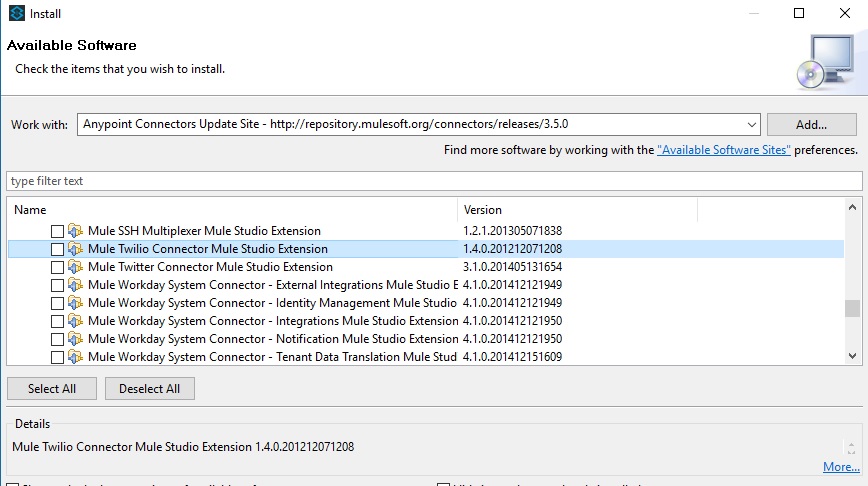This screenshot has width=868, height=486.
Task: Tick Workday Tenant Data Translation checkbox
Action: tap(57, 357)
